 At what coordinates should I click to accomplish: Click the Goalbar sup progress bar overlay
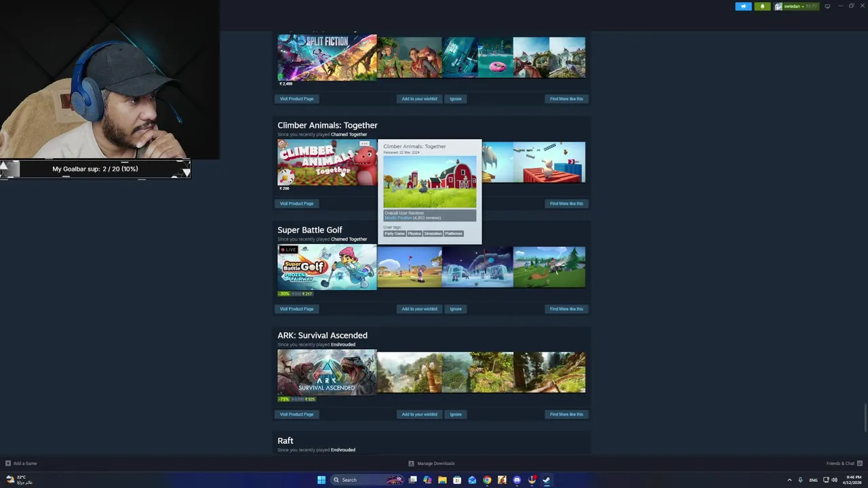point(95,169)
